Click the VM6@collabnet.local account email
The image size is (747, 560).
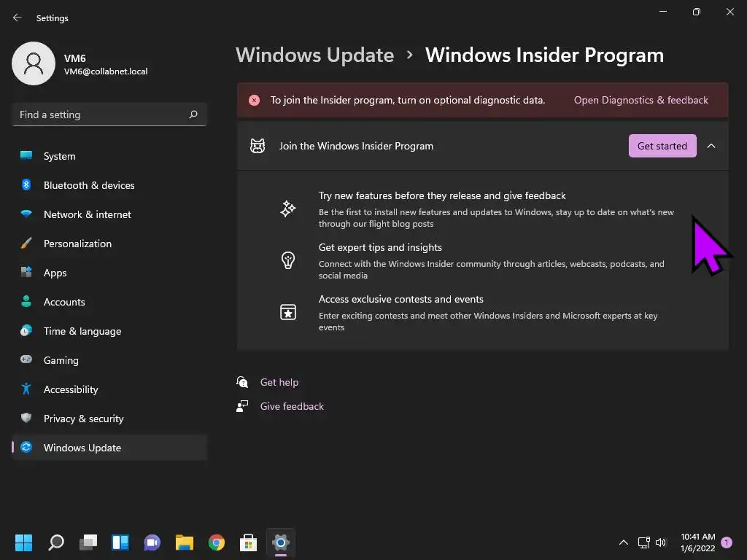click(x=106, y=71)
